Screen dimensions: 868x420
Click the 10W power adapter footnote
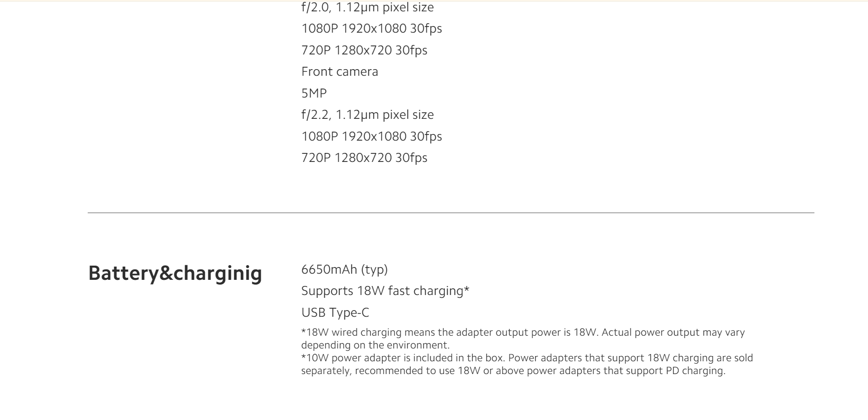(x=527, y=364)
